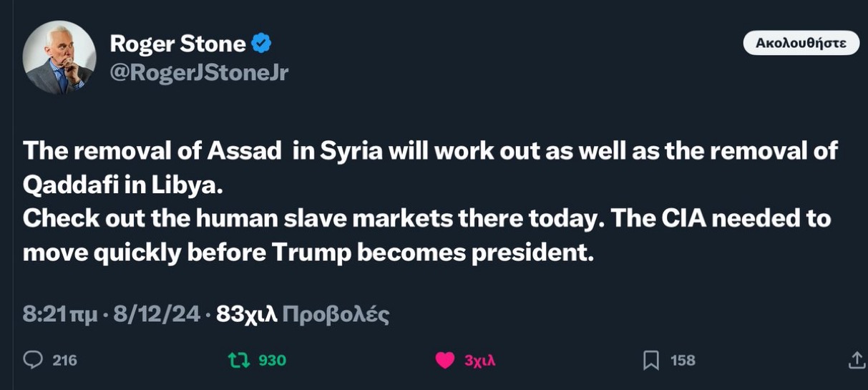868x390 pixels.
Task: Click the 8/12/24 post date
Action: click(157, 314)
